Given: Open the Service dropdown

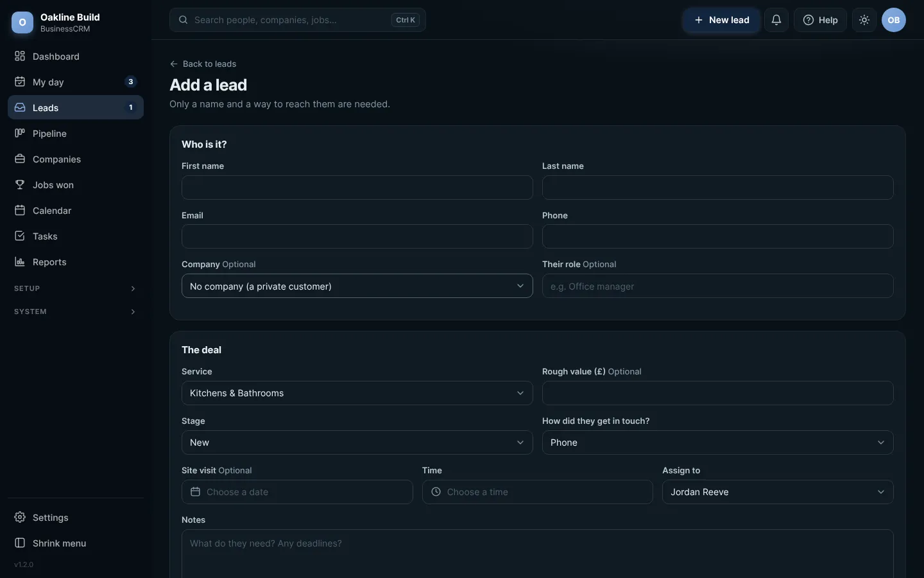Looking at the screenshot, I should point(357,393).
